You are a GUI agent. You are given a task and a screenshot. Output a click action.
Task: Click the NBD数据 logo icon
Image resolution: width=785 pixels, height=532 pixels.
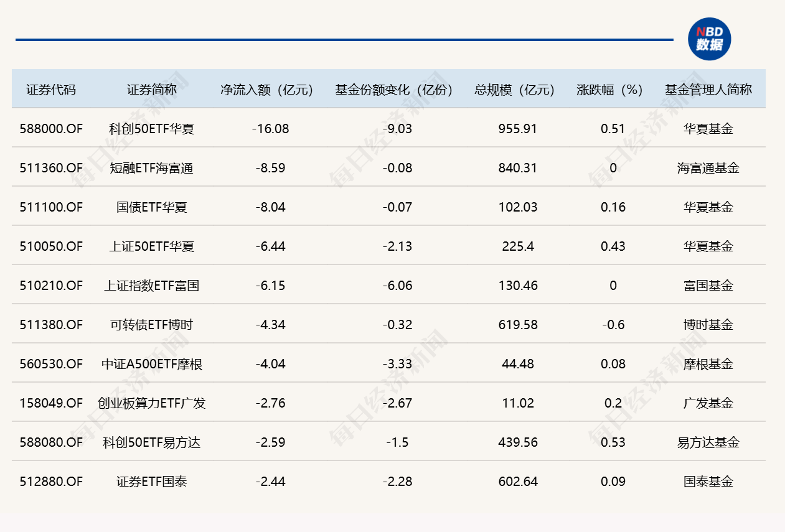(x=709, y=39)
